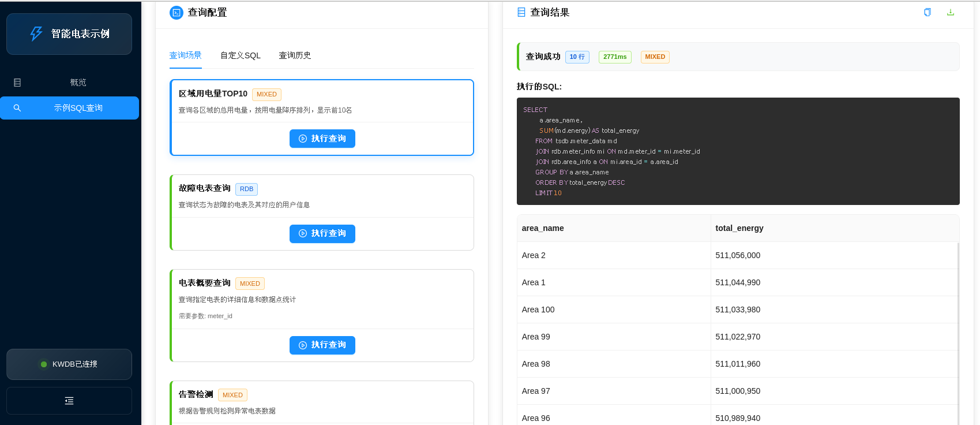Click the MIXED tag in query result status
980x425 pixels.
point(655,57)
